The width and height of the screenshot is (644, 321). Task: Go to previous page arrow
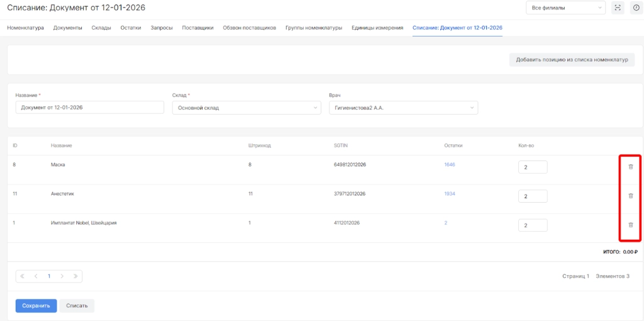[x=36, y=276]
